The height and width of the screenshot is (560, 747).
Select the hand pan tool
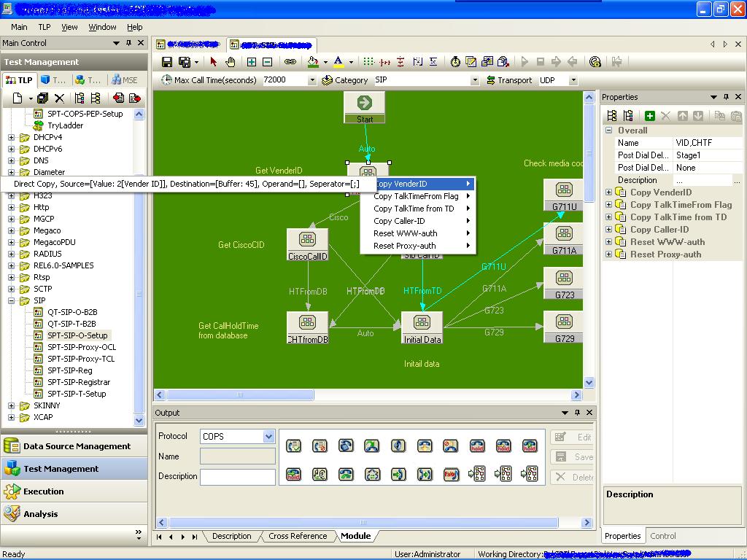coord(231,62)
